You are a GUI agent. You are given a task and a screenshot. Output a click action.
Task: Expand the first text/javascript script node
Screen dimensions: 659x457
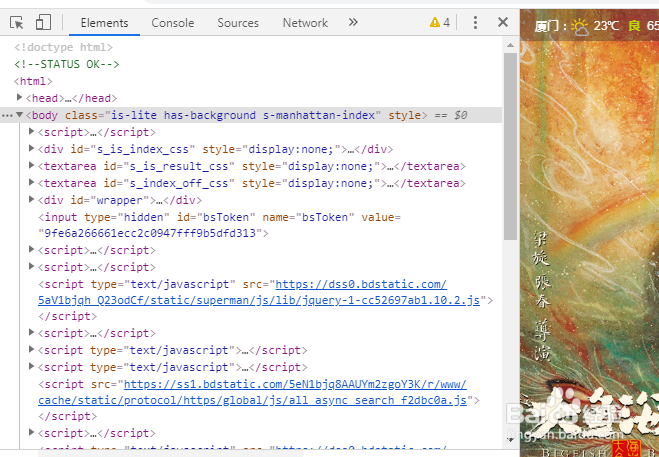pyautogui.click(x=31, y=349)
